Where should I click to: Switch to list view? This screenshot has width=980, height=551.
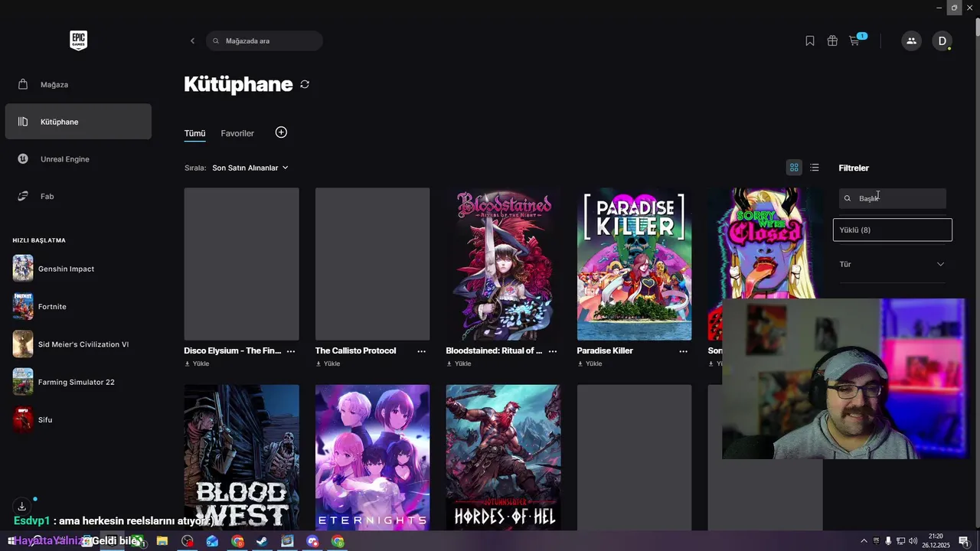click(815, 168)
